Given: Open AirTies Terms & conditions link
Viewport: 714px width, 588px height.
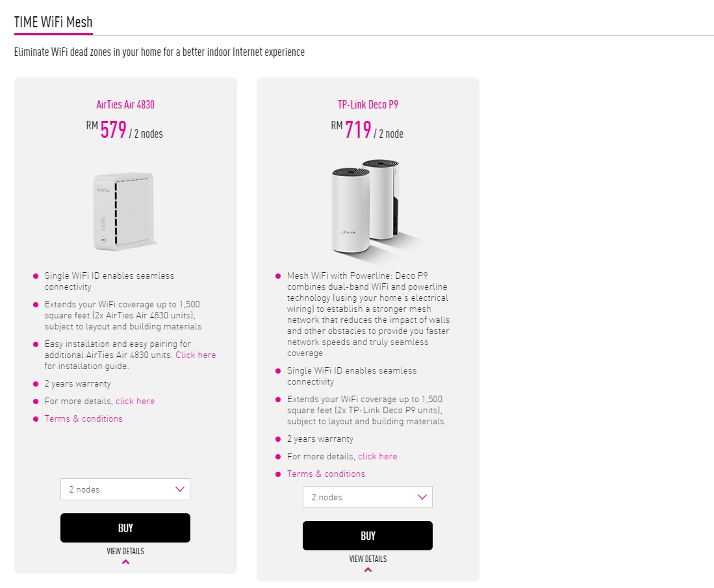Looking at the screenshot, I should pos(83,418).
